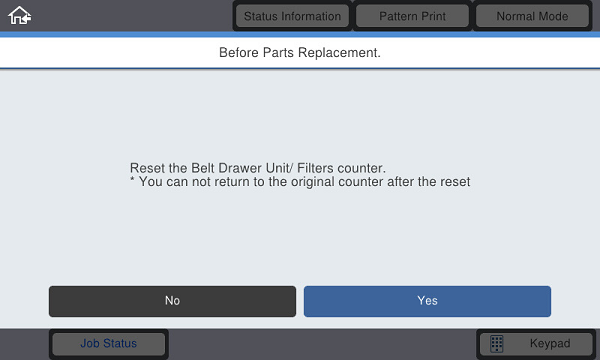Click the 'Before Parts Replacement.' title bar

pyautogui.click(x=300, y=53)
